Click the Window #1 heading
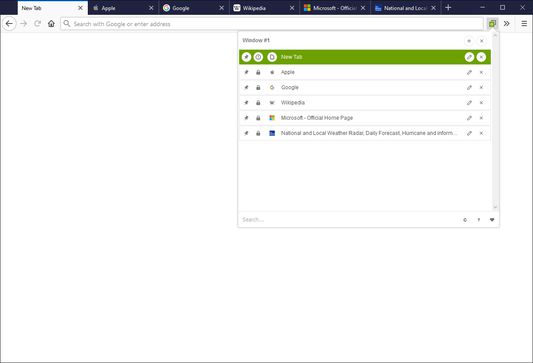533x363 pixels. pos(256,40)
